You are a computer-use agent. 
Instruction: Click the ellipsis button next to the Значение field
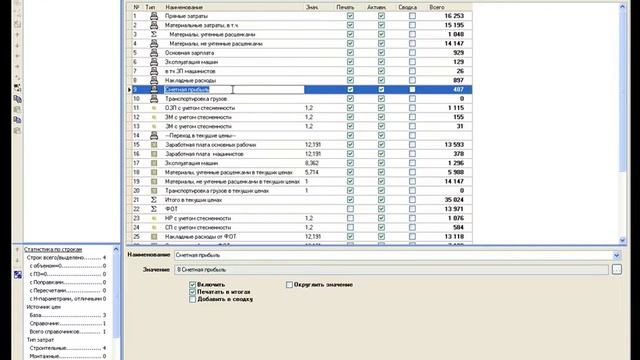tap(617, 269)
